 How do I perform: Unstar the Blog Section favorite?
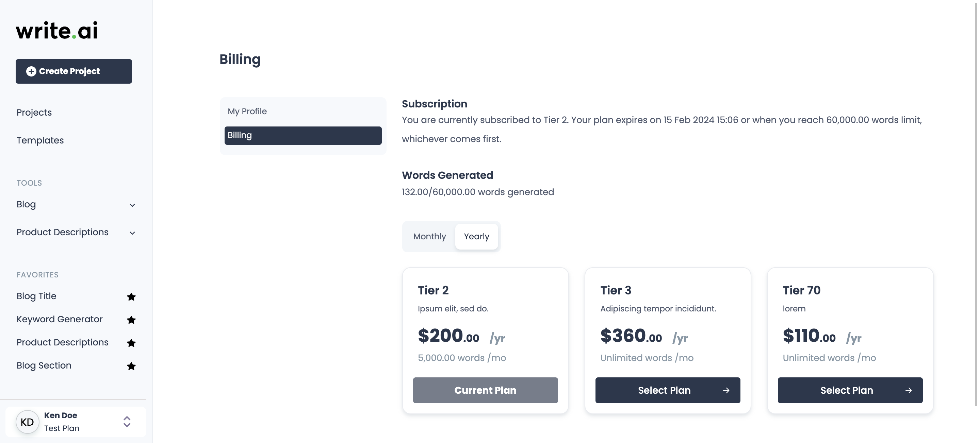(x=131, y=366)
